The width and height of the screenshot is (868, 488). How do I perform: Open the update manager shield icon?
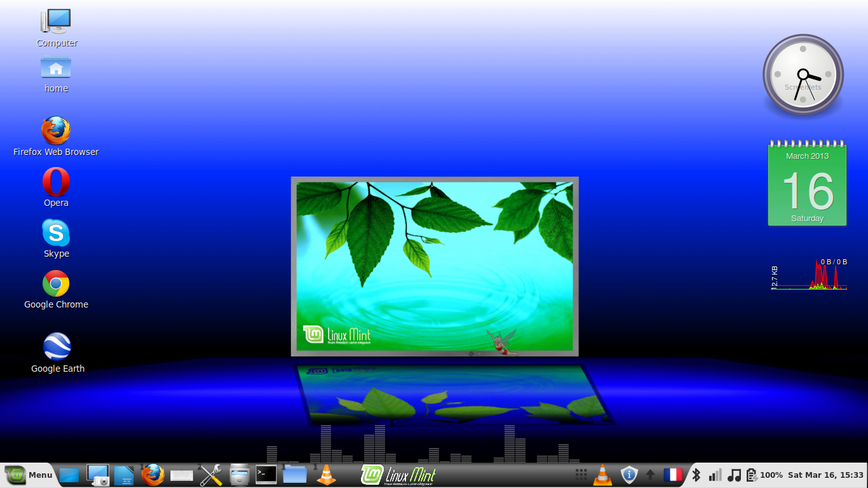point(629,475)
